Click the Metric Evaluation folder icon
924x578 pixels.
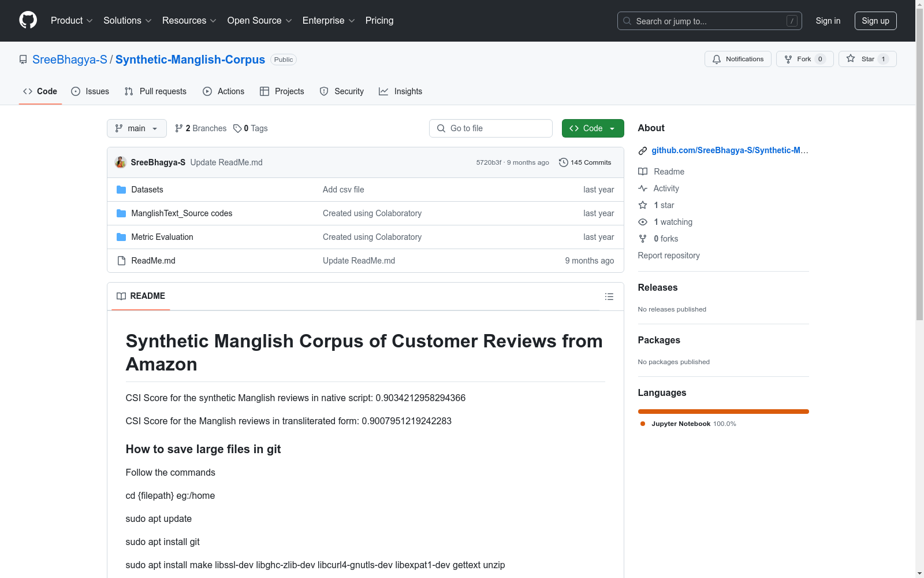[x=121, y=237]
